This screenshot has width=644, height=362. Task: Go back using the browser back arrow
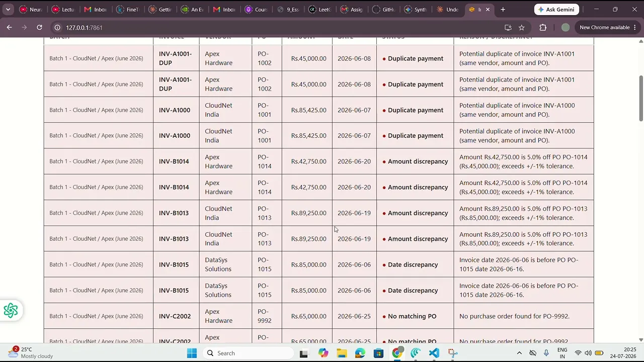point(9,27)
